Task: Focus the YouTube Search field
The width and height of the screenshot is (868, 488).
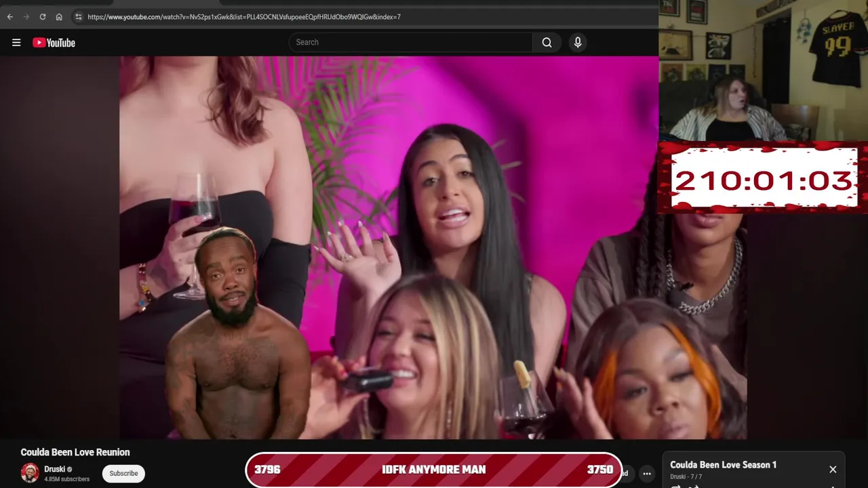Action: pos(411,42)
